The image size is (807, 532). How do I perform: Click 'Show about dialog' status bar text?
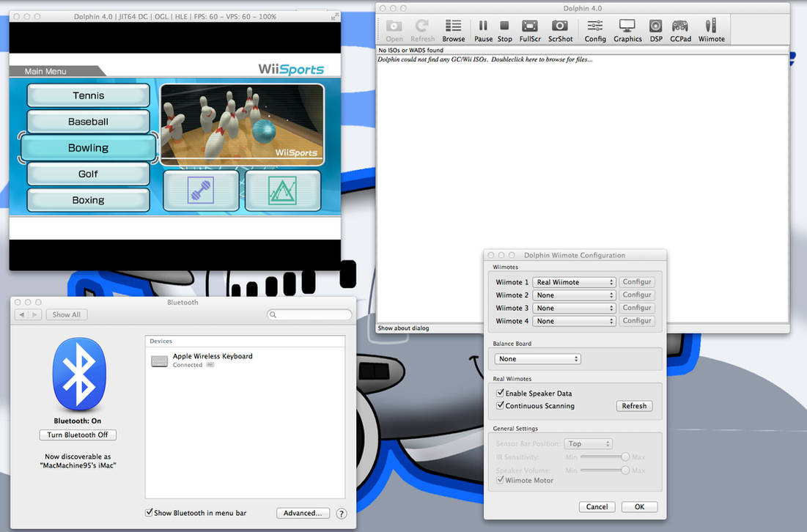click(x=403, y=328)
